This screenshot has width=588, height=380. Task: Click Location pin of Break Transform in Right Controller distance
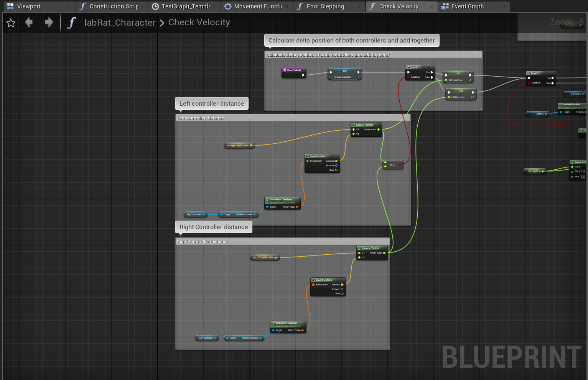[342, 285]
